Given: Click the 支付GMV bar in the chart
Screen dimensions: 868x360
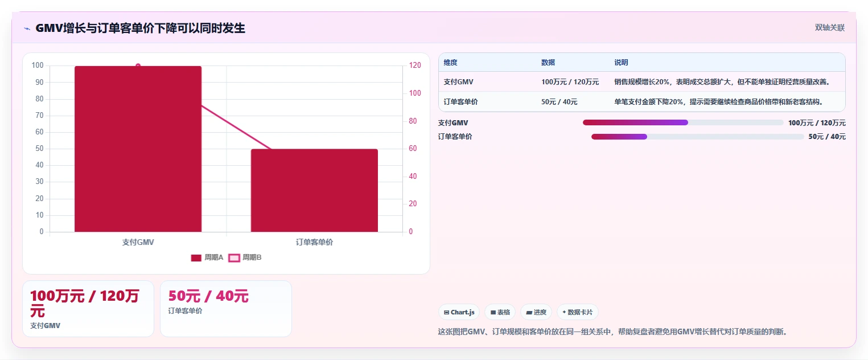Looking at the screenshot, I should [138, 149].
